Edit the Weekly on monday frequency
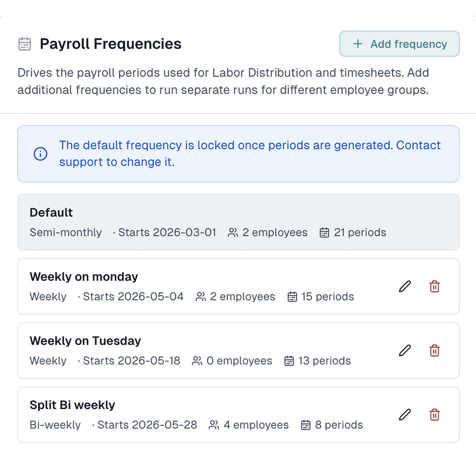This screenshot has height=476, width=476. pyautogui.click(x=405, y=286)
